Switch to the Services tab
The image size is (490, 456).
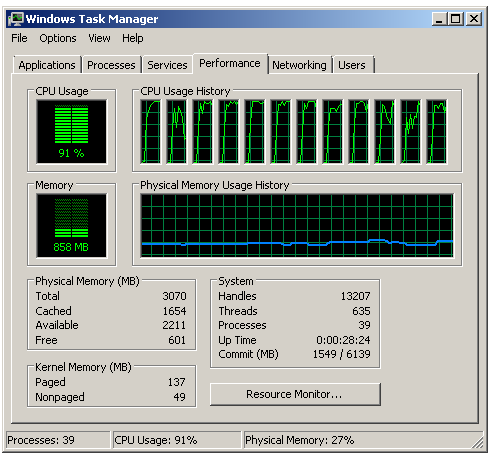pyautogui.click(x=167, y=65)
